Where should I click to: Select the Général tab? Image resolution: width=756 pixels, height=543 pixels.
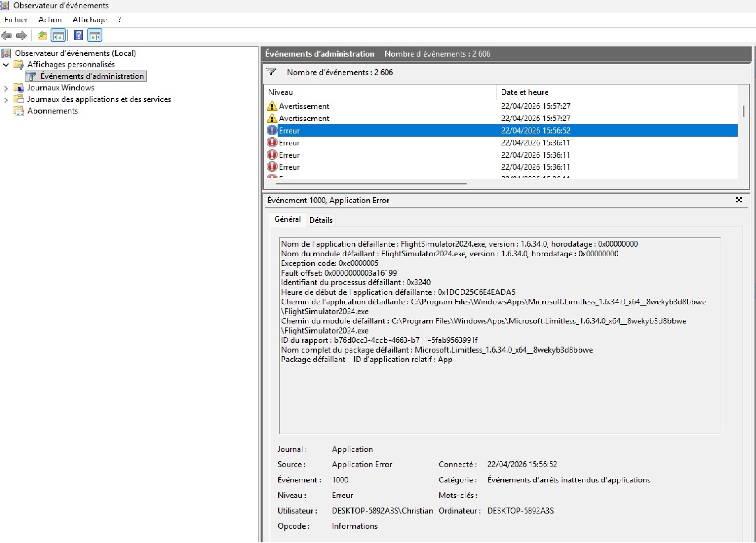[x=287, y=220]
